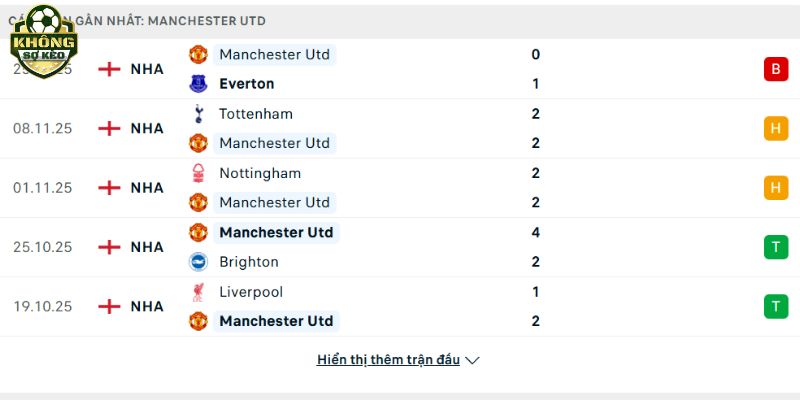Image resolution: width=800 pixels, height=400 pixels.
Task: Click green T badge for Brighton match
Action: (x=775, y=247)
